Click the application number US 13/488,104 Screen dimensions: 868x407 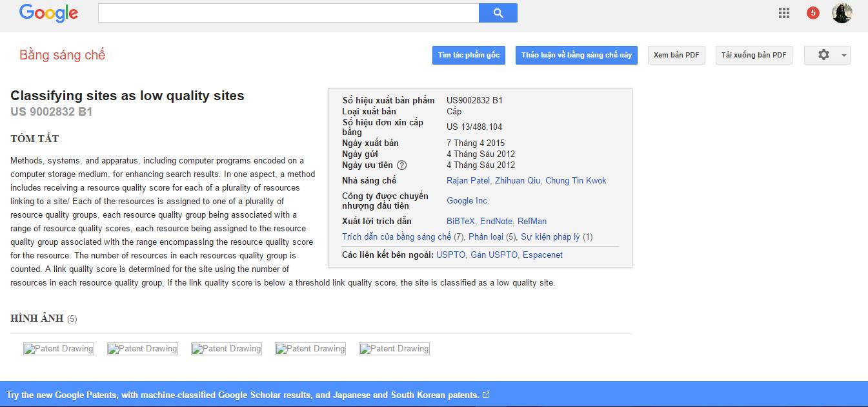tap(474, 127)
